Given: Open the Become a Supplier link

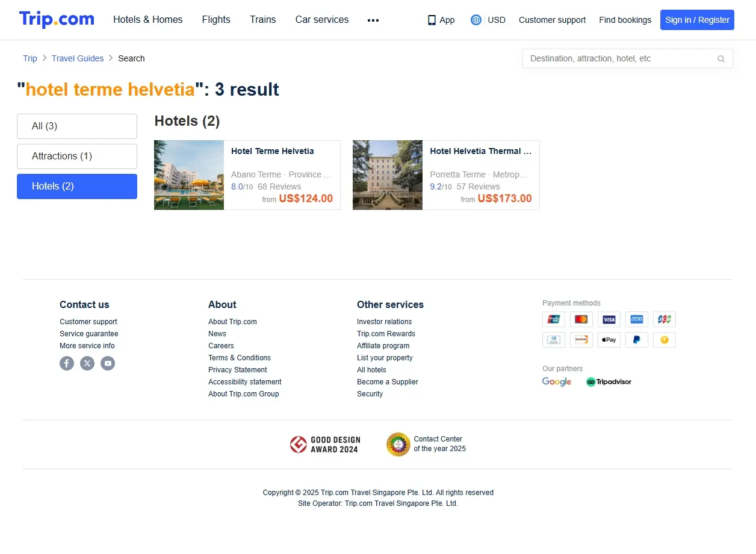Looking at the screenshot, I should click(388, 382).
